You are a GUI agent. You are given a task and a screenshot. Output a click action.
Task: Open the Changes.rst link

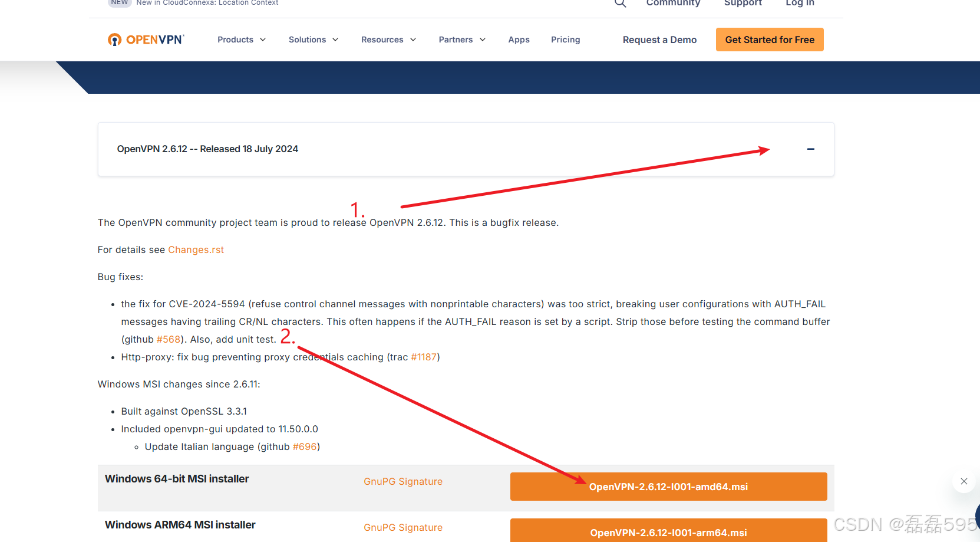(196, 250)
